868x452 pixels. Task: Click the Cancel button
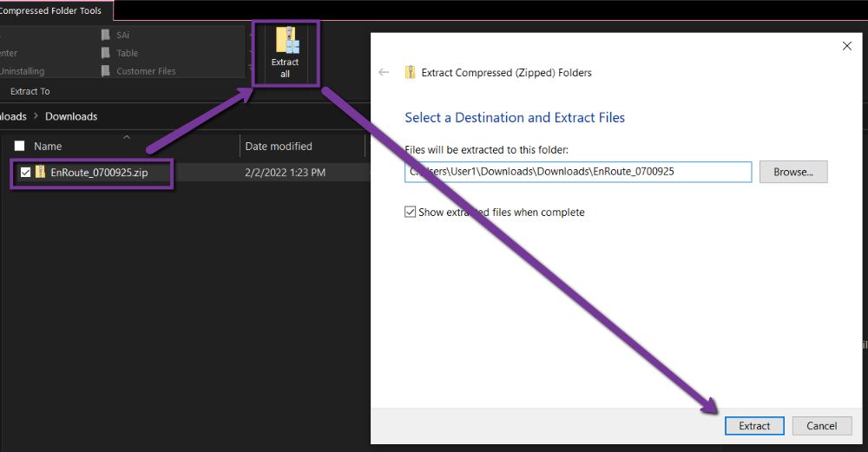click(822, 425)
